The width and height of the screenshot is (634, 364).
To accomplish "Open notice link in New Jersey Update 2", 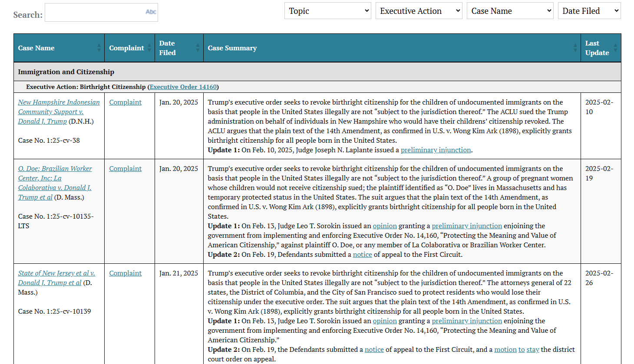I will [374, 350].
